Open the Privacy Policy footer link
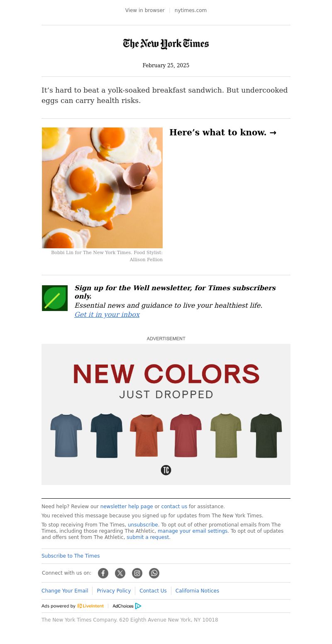332x644 pixels. 114,591
